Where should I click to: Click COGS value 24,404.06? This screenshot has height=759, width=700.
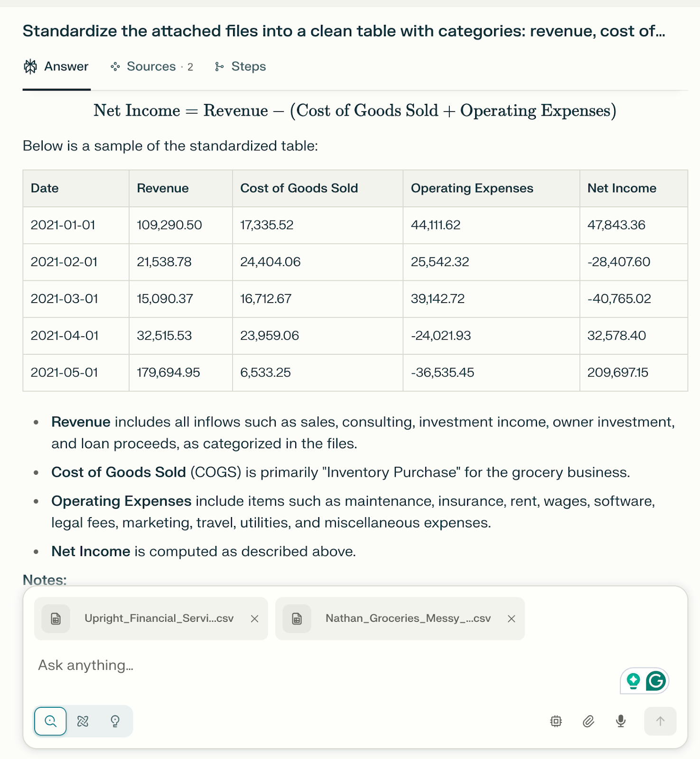[x=270, y=262]
